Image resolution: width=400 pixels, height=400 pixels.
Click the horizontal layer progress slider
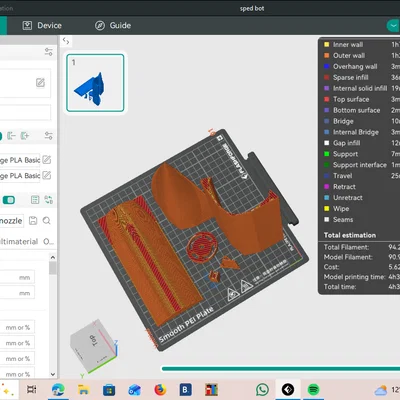[281, 369]
